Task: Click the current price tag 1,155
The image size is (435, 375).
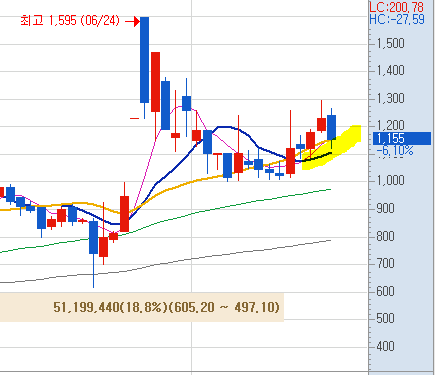Action: click(402, 138)
